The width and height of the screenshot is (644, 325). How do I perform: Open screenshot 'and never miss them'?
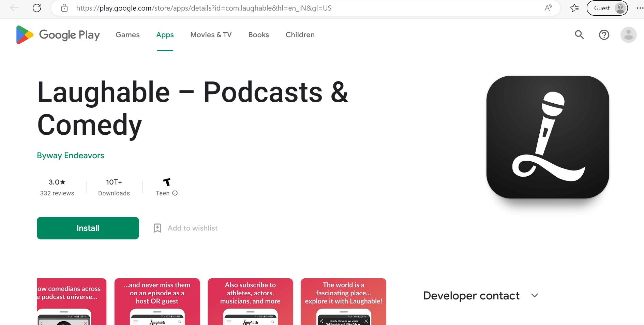(157, 301)
